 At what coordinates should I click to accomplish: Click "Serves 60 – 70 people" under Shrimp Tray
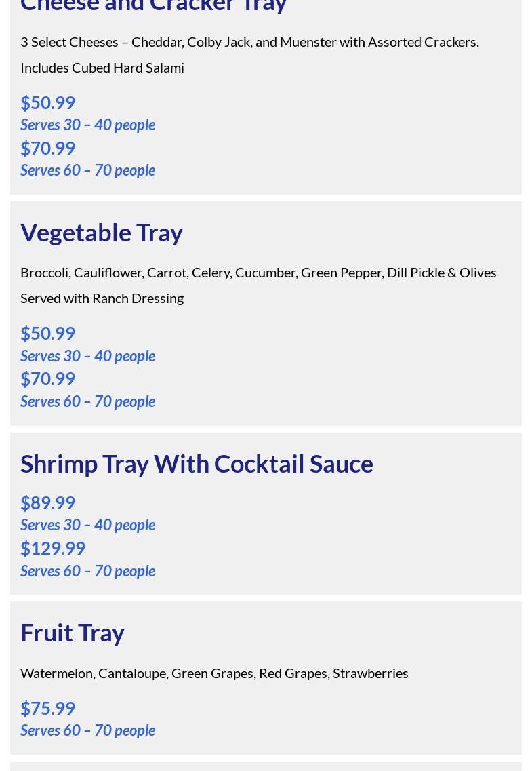coord(87,570)
